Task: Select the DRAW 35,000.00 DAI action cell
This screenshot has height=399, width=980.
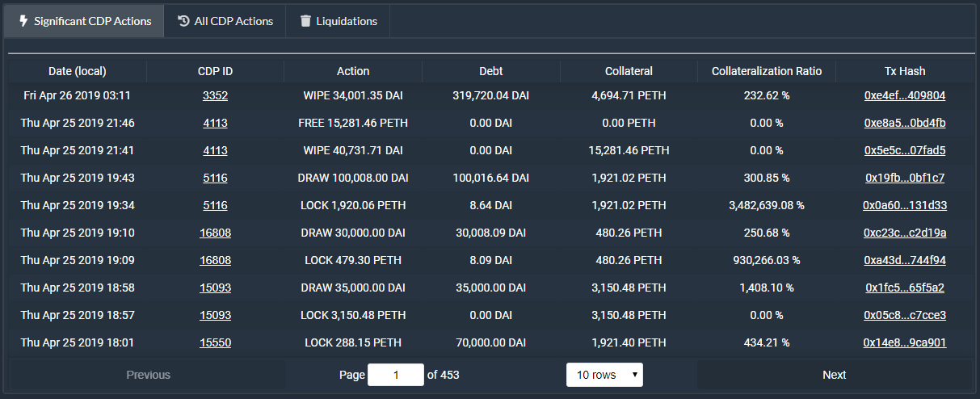Action: point(353,288)
